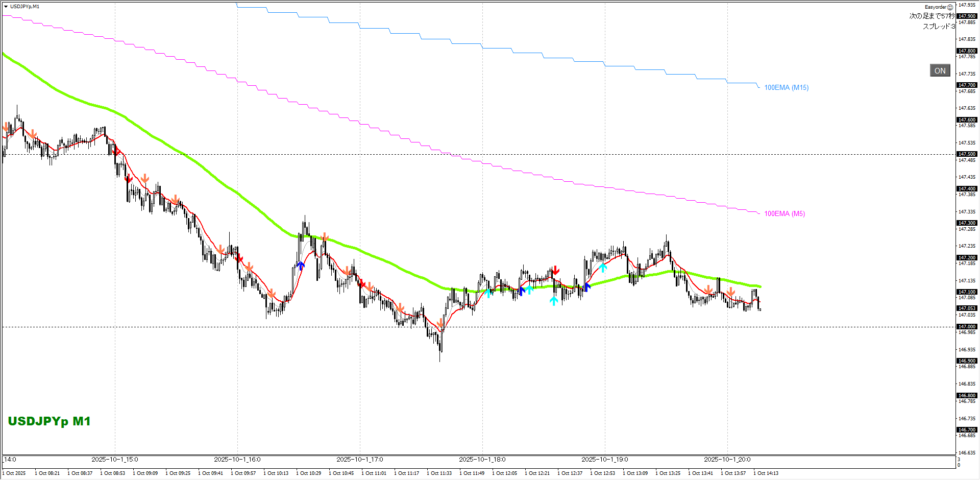Click the 147.053 current price label
980x480 pixels.
(967, 308)
